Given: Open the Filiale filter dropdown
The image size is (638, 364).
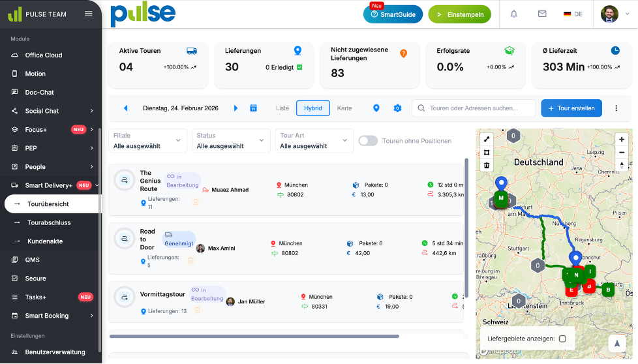Looking at the screenshot, I should point(147,141).
